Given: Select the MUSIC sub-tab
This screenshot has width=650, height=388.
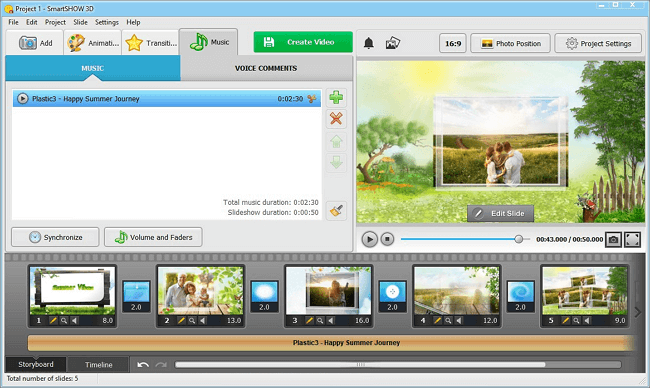Looking at the screenshot, I should (x=93, y=68).
